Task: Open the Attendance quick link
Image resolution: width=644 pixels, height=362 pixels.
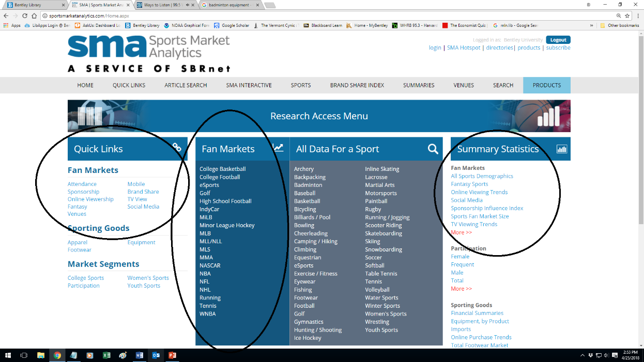Action: tap(82, 184)
